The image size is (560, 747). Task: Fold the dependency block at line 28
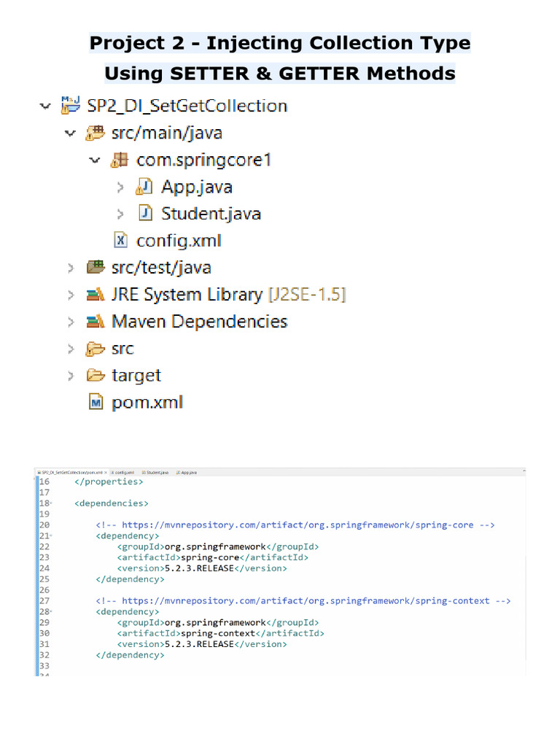(51, 612)
